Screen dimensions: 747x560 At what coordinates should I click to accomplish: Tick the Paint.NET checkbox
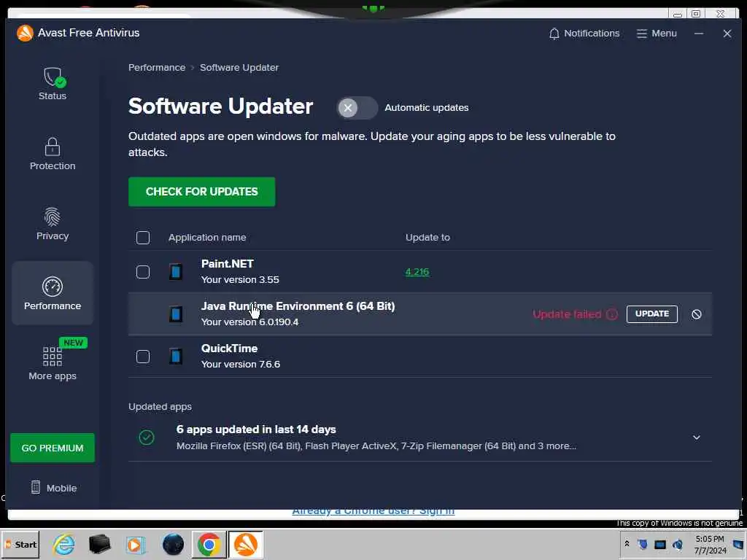coord(143,272)
